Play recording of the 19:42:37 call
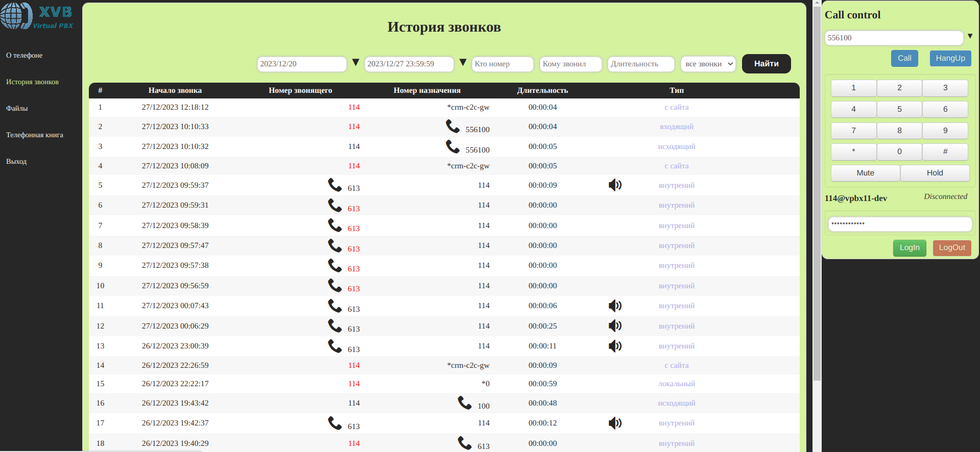The width and height of the screenshot is (980, 452). [615, 423]
